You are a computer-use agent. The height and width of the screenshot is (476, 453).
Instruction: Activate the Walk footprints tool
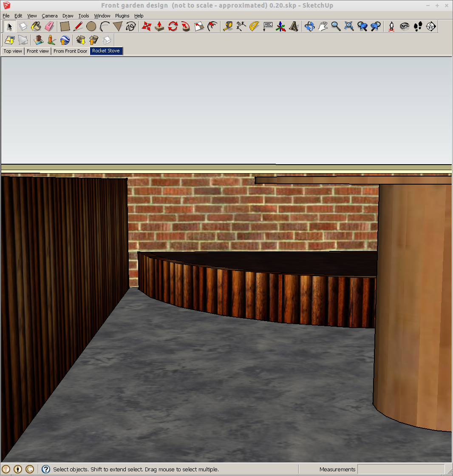tap(418, 26)
